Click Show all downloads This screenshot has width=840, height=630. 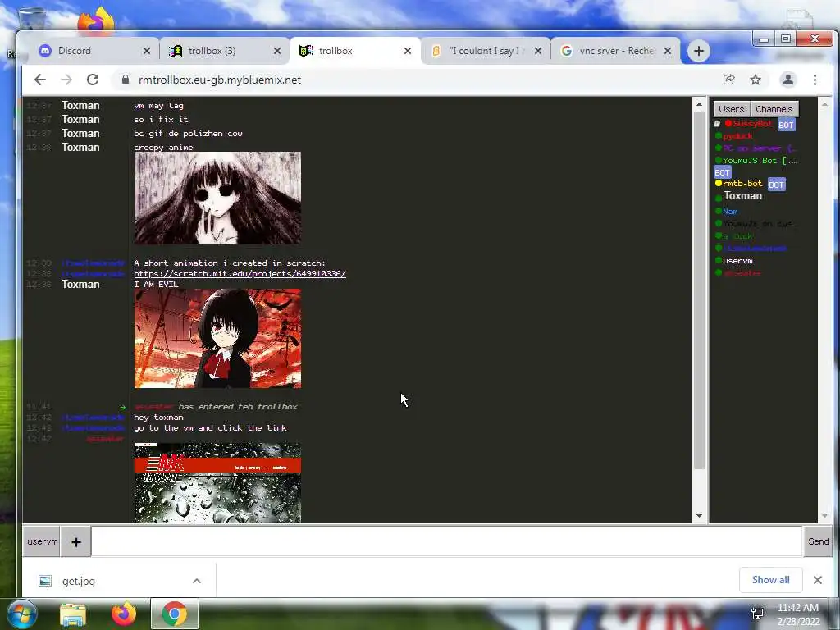(x=770, y=580)
